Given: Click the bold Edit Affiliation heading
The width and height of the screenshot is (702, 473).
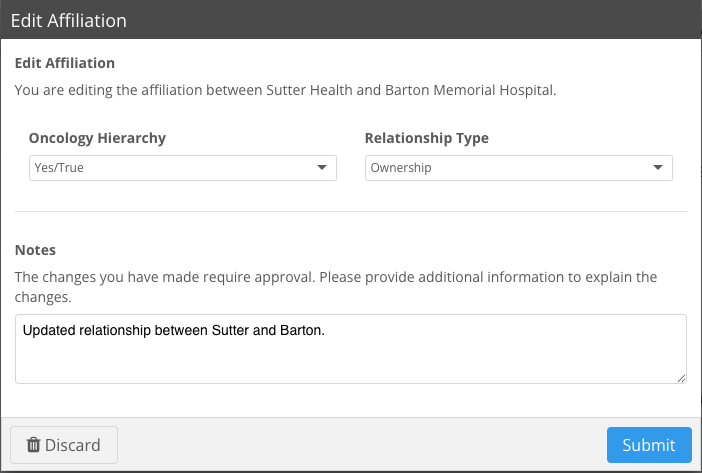Looking at the screenshot, I should point(65,63).
